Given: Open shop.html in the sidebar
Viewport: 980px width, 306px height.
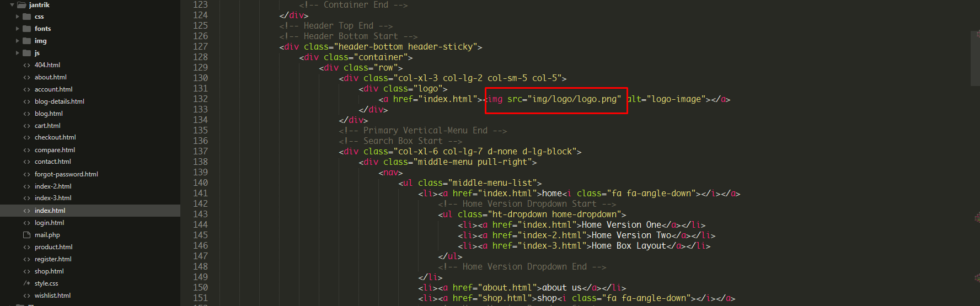Looking at the screenshot, I should click(49, 271).
